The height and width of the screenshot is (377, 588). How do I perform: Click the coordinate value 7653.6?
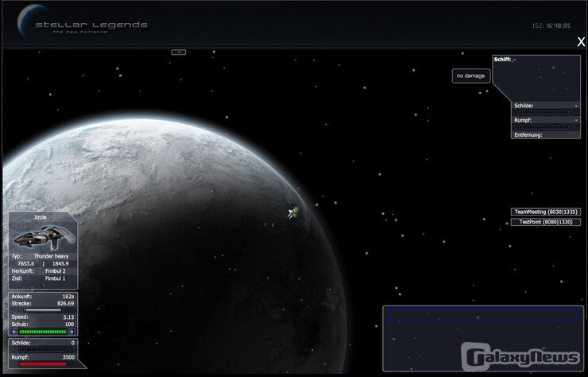pos(26,263)
